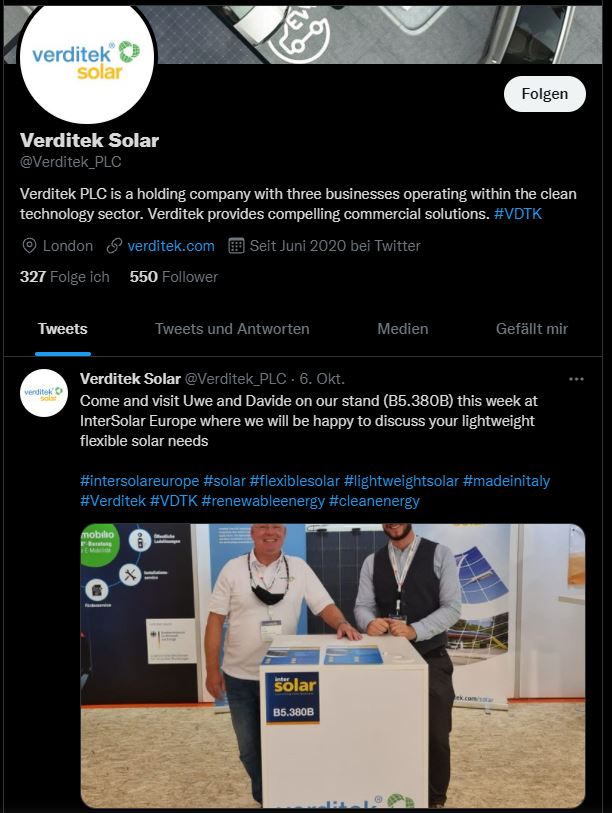Select the Tweets tab
This screenshot has height=813, width=612.
click(x=63, y=329)
